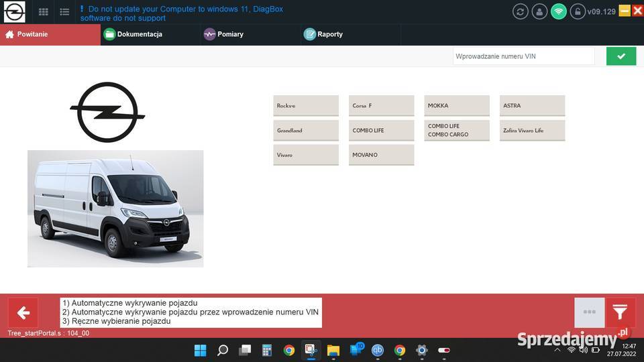Click the 'Ręczne wybieranie pojazdu' instruction line
The width and height of the screenshot is (644, 362).
(x=117, y=321)
